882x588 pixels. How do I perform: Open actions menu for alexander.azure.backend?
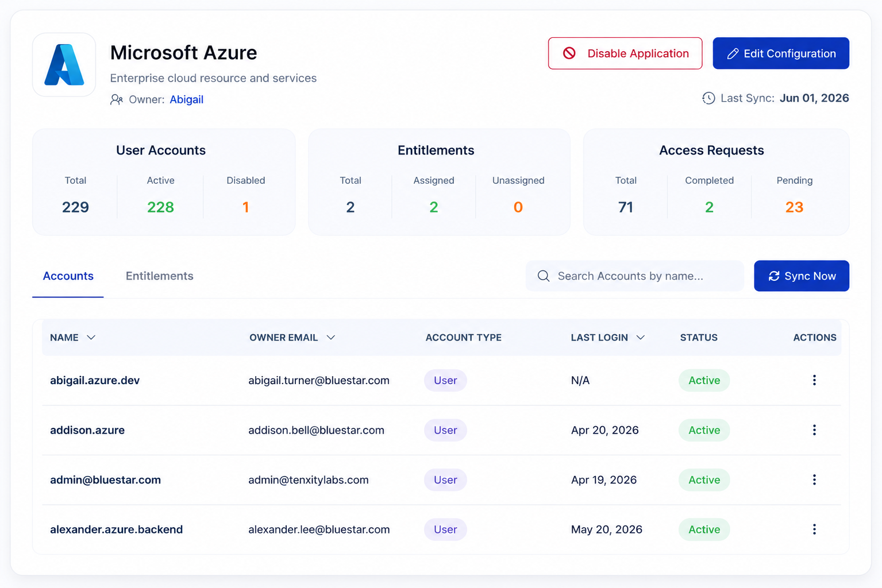click(x=814, y=529)
